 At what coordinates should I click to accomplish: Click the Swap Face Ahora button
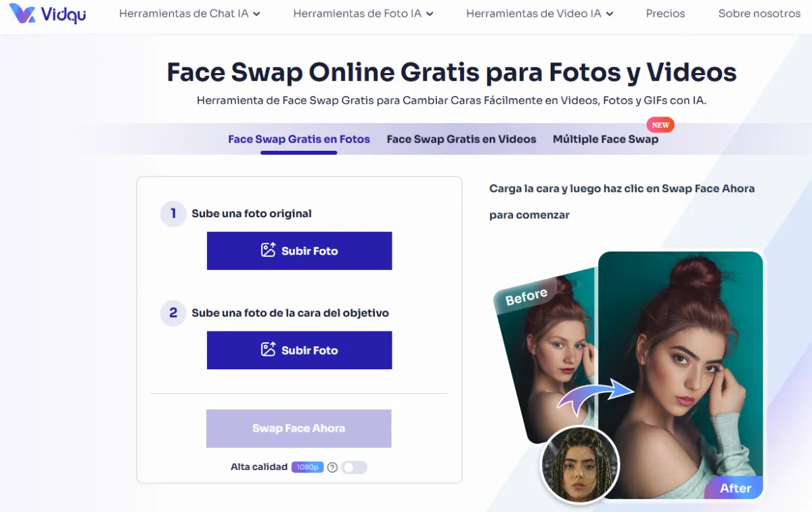click(299, 428)
